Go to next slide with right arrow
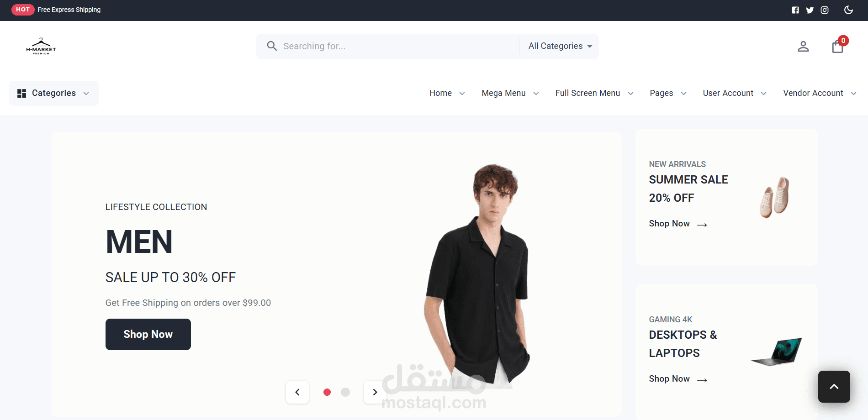The width and height of the screenshot is (868, 420). click(375, 392)
